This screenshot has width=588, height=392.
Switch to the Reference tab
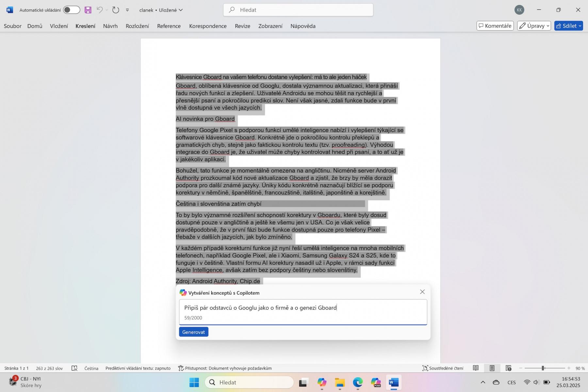pyautogui.click(x=169, y=26)
